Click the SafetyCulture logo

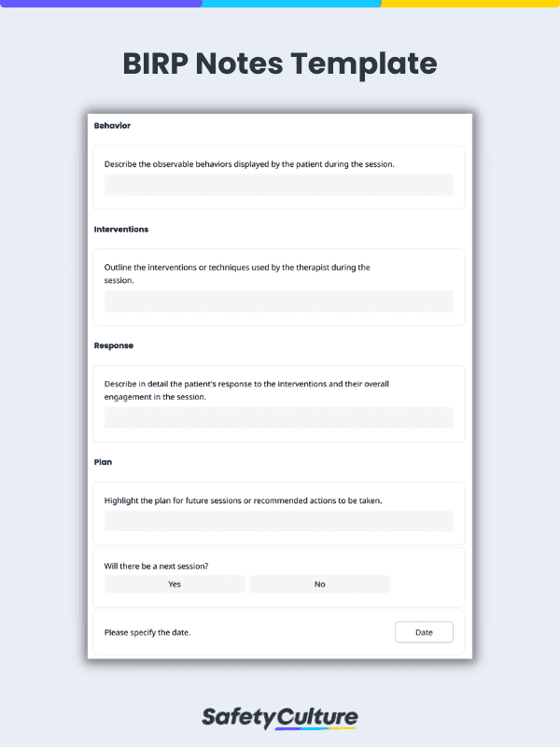(279, 718)
